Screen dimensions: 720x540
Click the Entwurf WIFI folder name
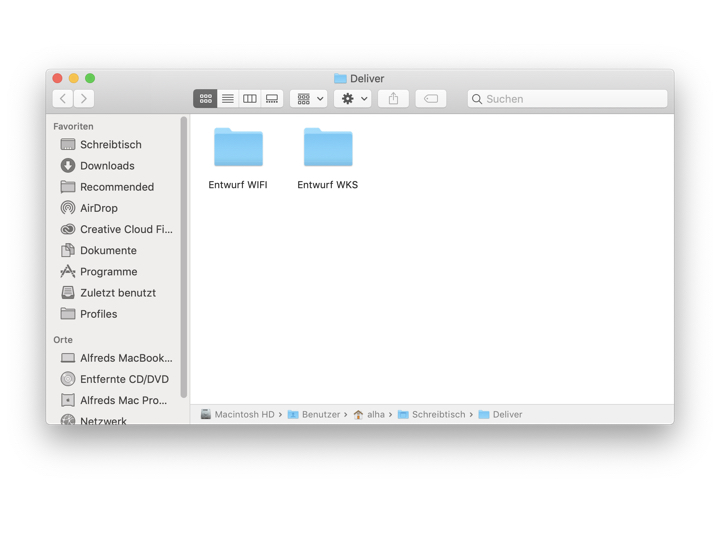238,185
